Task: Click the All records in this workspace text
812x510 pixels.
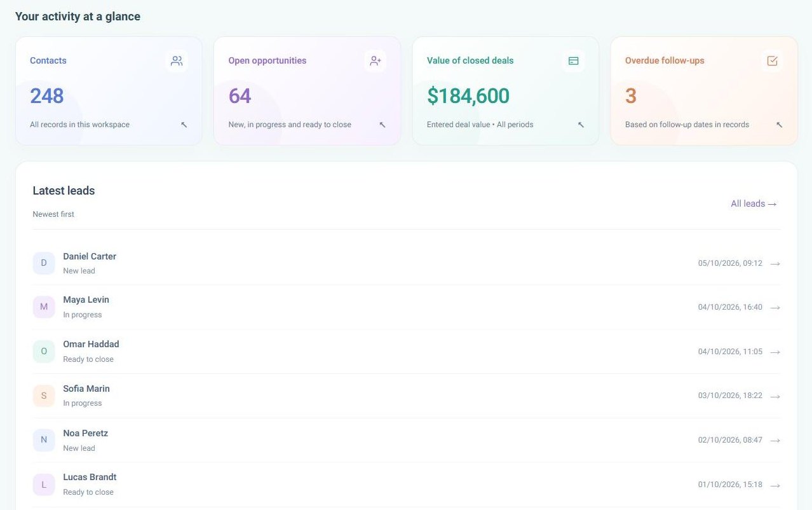Action: tap(79, 125)
